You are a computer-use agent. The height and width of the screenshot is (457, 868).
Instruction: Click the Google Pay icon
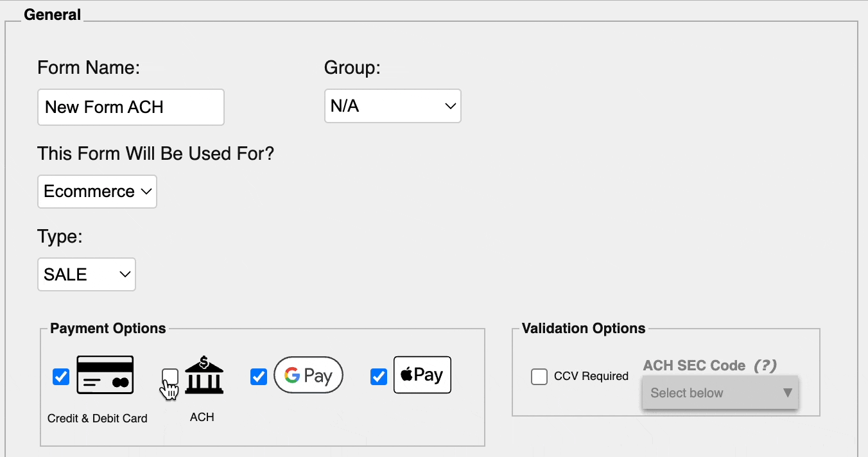tap(308, 375)
